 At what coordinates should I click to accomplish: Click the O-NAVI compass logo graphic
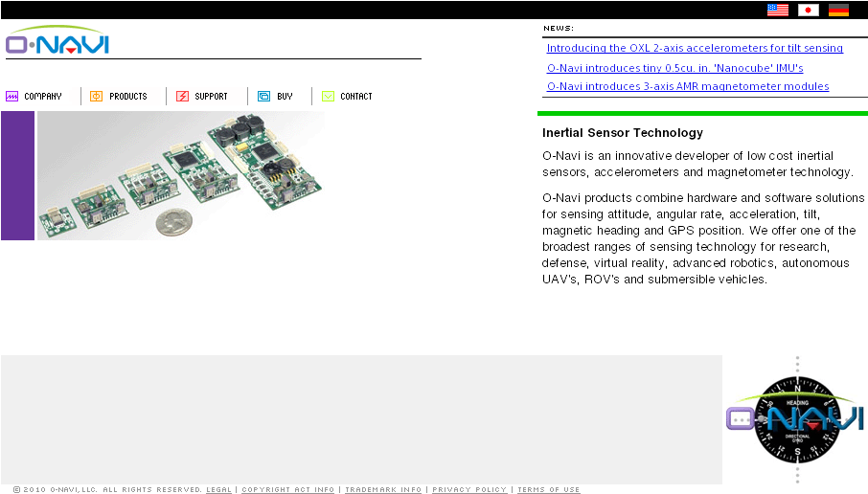pos(795,419)
